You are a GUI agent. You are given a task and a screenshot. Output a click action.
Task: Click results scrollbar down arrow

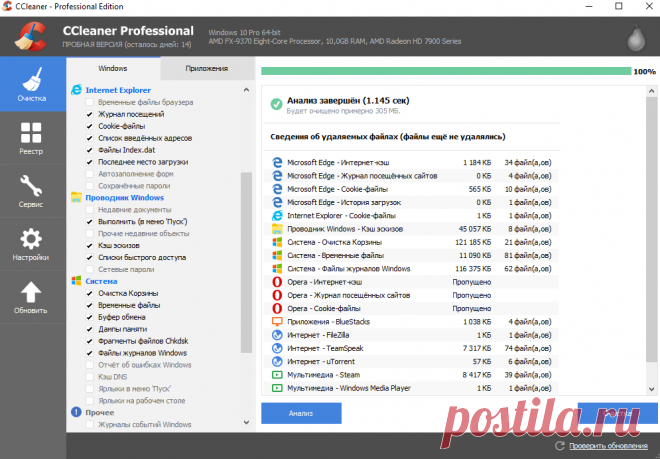pos(651,390)
